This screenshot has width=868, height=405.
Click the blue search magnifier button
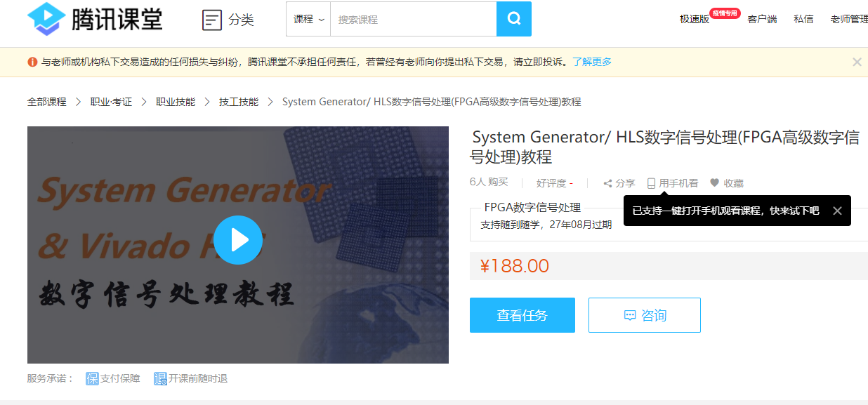click(x=514, y=19)
